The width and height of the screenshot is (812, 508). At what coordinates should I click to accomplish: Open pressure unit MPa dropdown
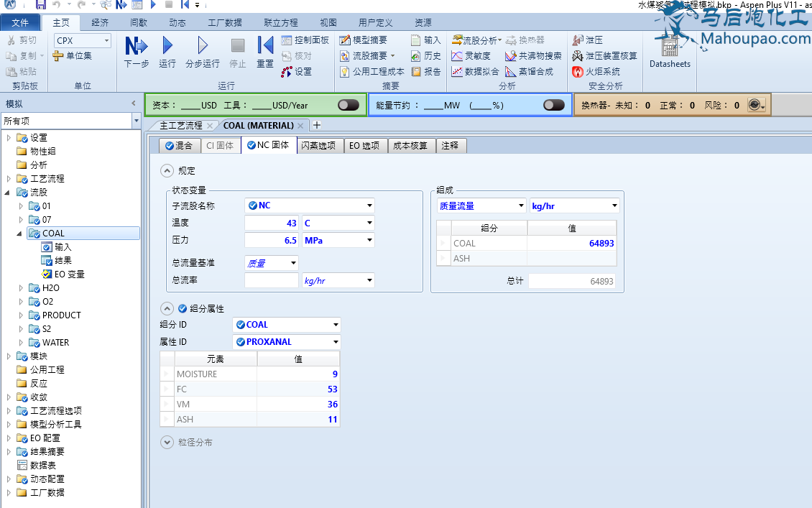pyautogui.click(x=369, y=240)
